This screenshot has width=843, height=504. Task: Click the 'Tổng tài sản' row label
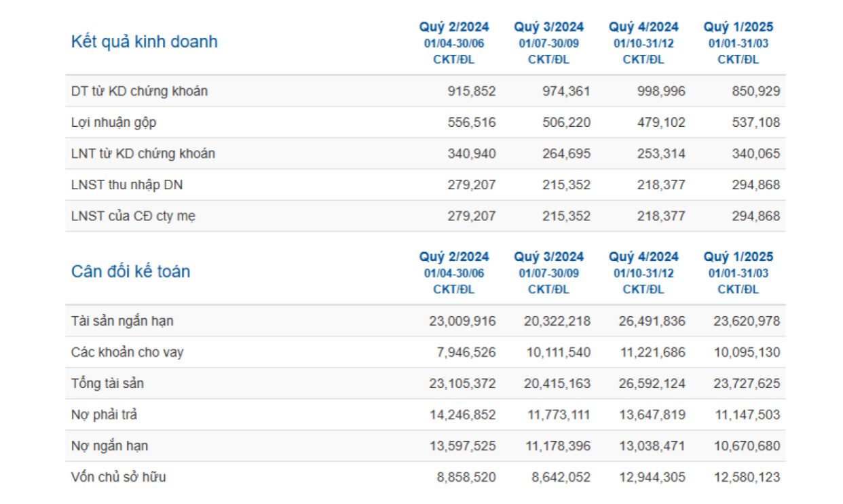tap(107, 384)
